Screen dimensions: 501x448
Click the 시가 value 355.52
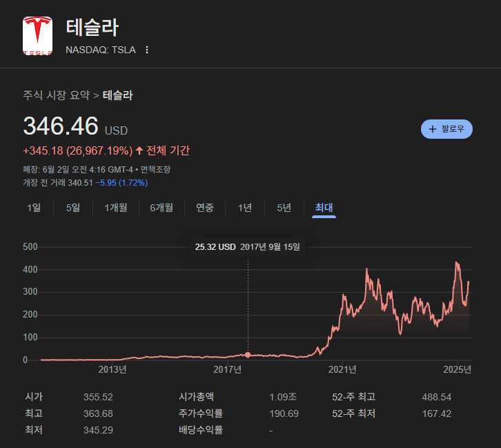[98, 397]
